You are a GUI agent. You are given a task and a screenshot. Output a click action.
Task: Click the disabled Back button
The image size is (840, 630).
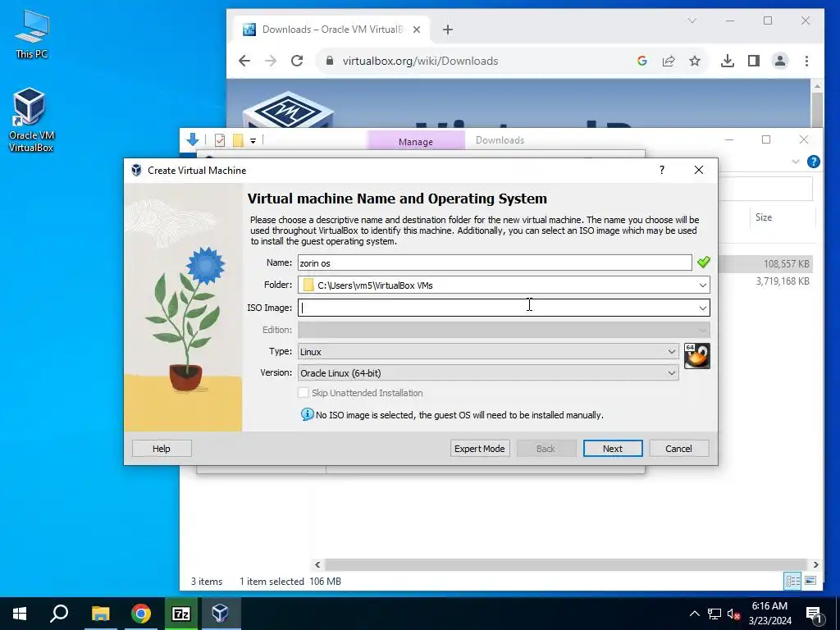[546, 449]
